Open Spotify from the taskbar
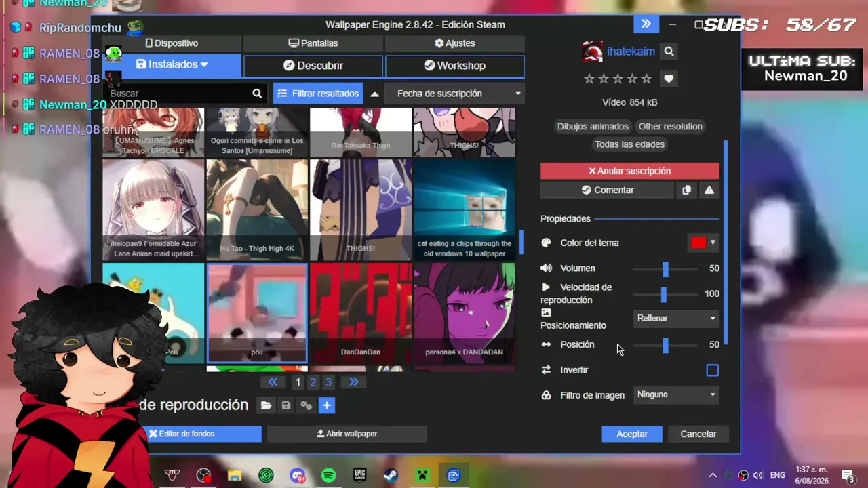This screenshot has height=488, width=868. tap(328, 475)
